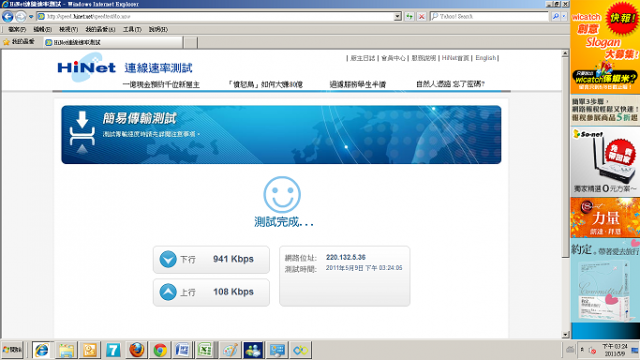Open the 力量 book ad banner

605,218
